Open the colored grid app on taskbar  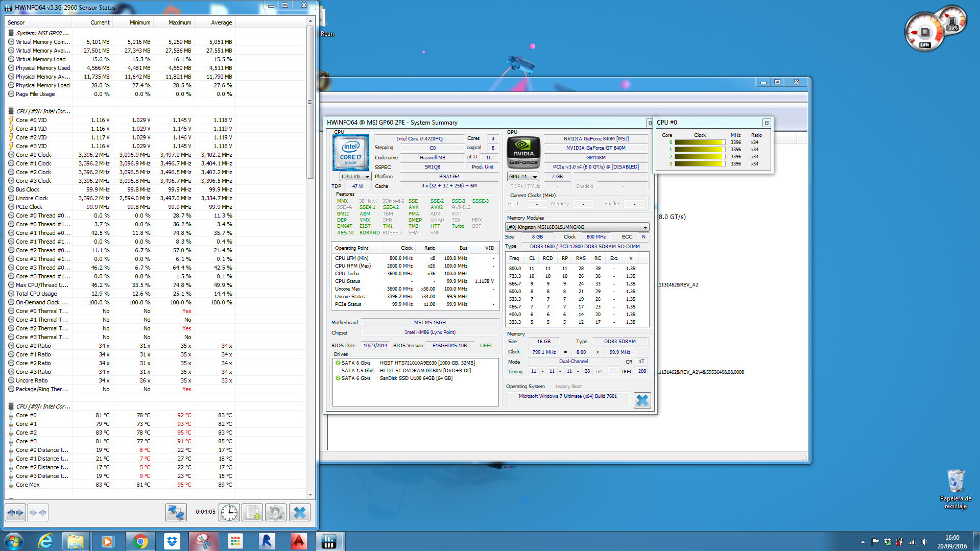(x=235, y=541)
